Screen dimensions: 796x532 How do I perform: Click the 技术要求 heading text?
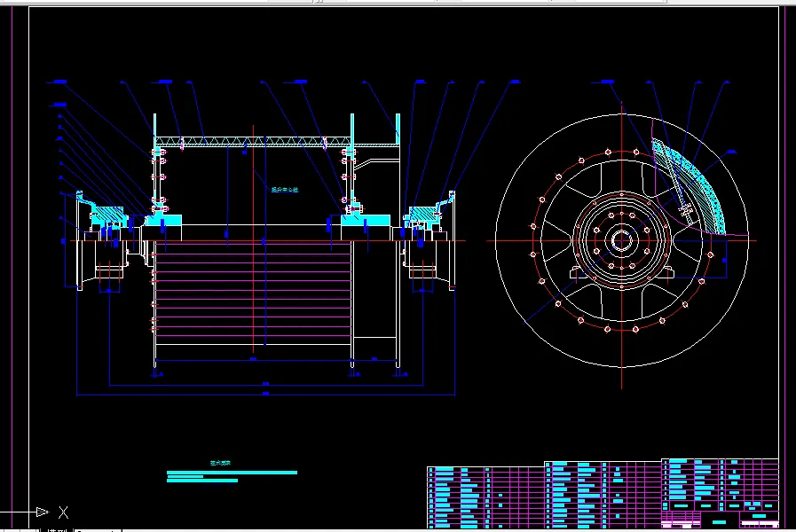click(220, 463)
